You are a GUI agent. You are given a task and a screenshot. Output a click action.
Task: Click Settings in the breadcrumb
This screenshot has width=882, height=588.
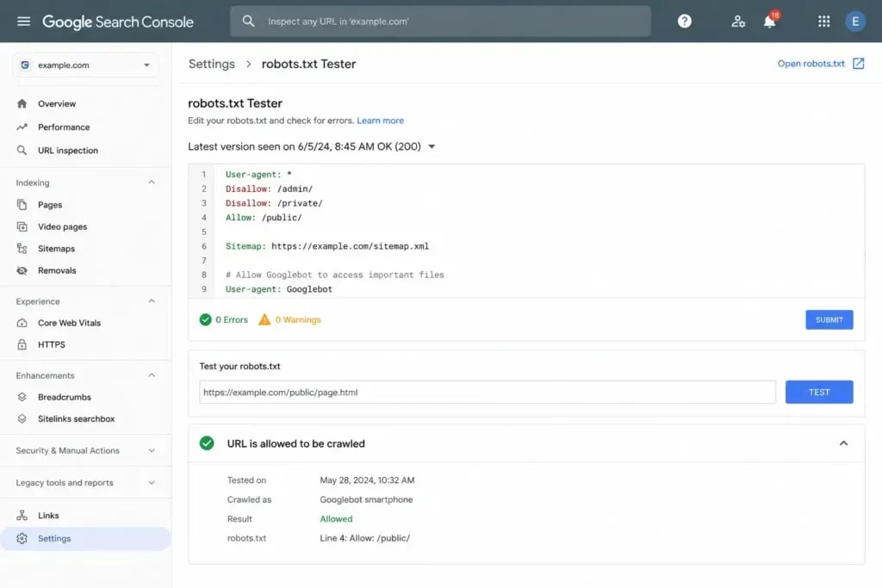click(212, 64)
